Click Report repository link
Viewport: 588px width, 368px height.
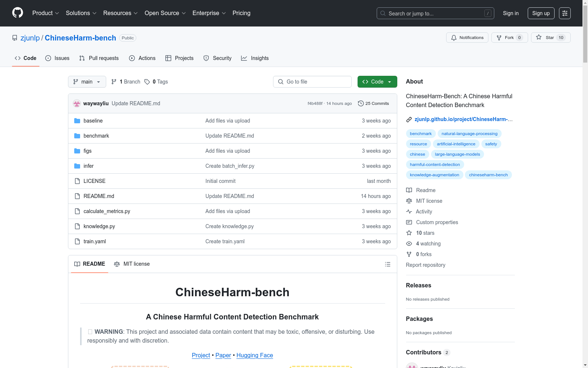pos(426,265)
